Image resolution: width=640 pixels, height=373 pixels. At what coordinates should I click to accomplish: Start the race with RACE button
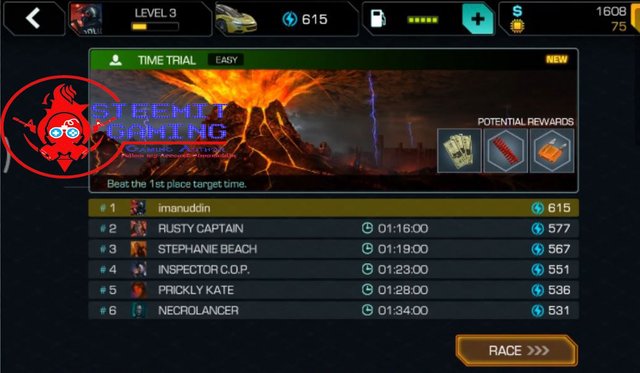516,350
